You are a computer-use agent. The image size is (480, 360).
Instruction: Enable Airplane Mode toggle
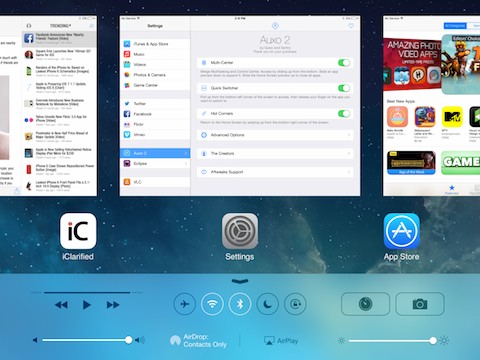point(184,304)
